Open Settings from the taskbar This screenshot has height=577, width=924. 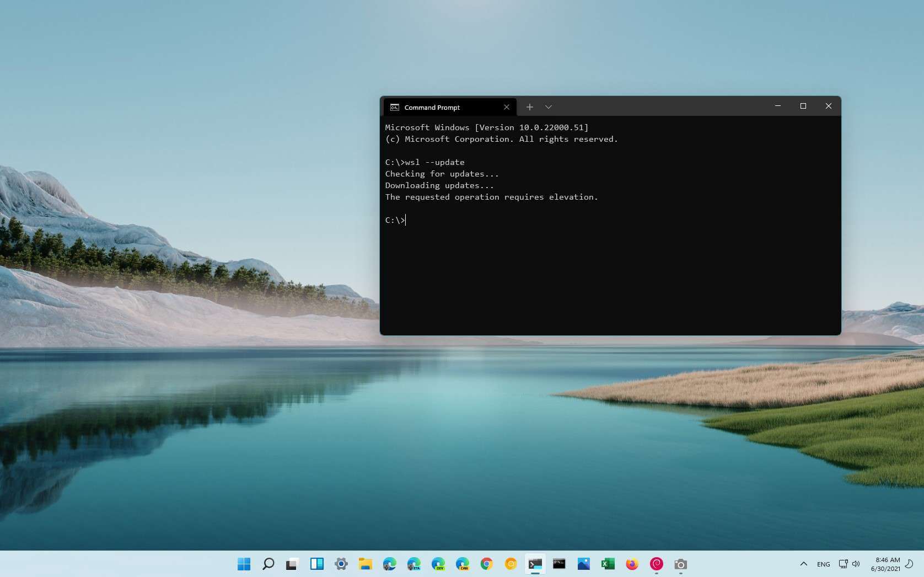(341, 564)
